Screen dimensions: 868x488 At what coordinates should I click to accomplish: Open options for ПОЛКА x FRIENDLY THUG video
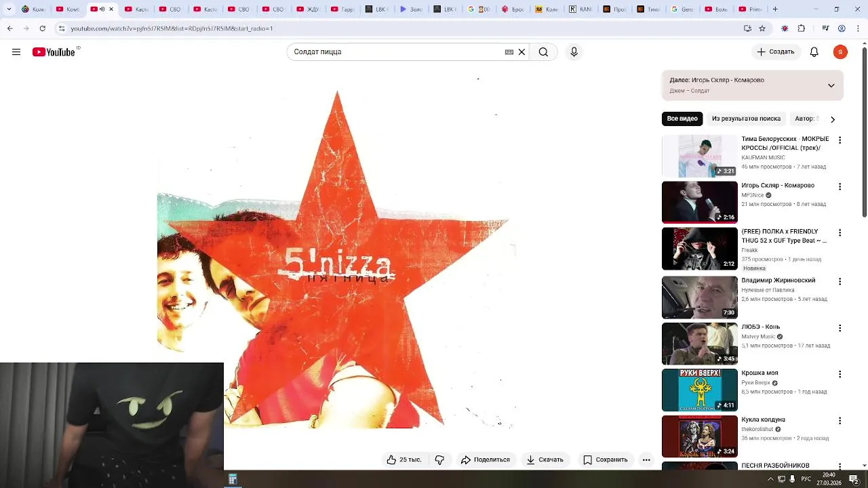(840, 232)
